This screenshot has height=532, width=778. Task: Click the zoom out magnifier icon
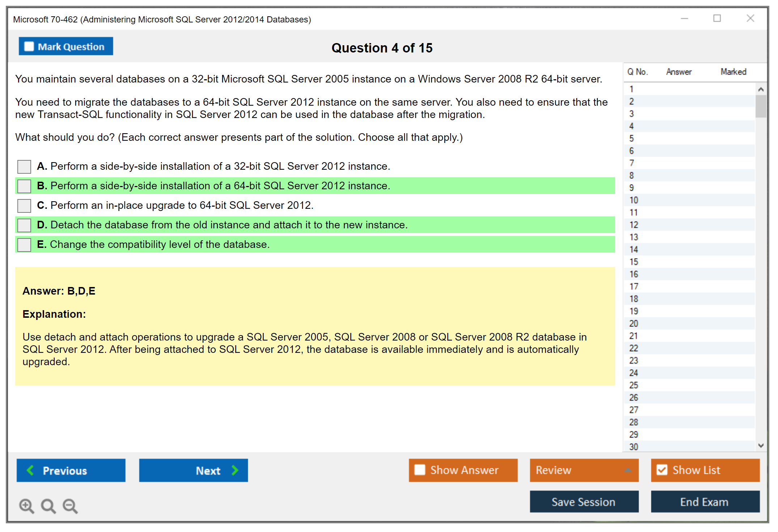click(70, 506)
